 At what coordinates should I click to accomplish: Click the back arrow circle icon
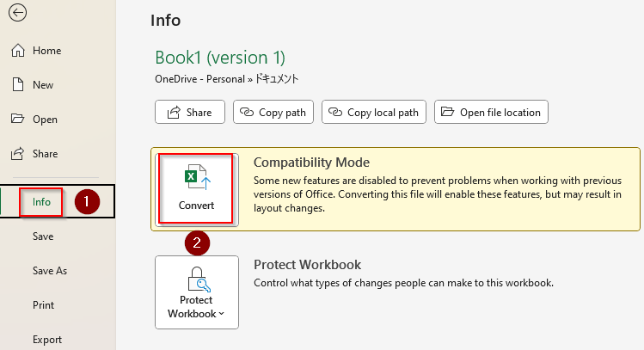pyautogui.click(x=18, y=13)
